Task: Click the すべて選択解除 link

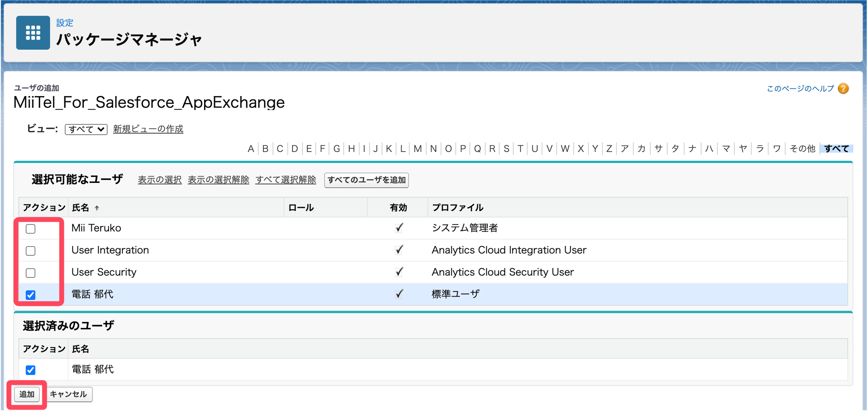Action: coord(285,180)
